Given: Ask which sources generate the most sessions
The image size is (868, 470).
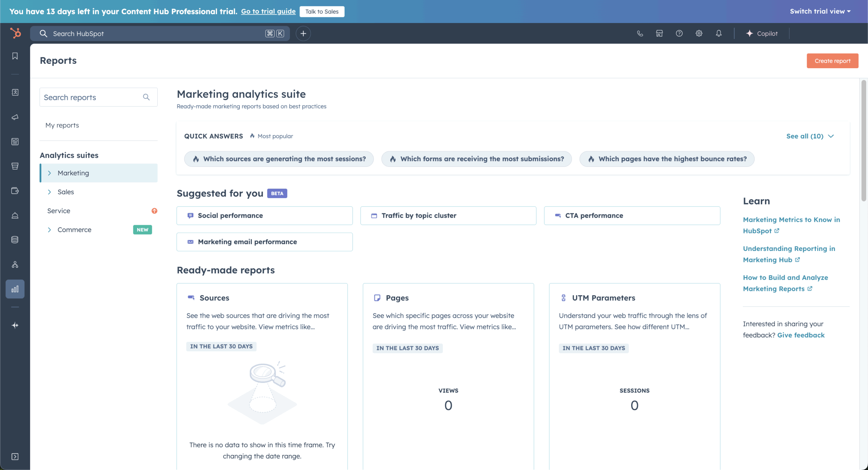Looking at the screenshot, I should (x=279, y=159).
